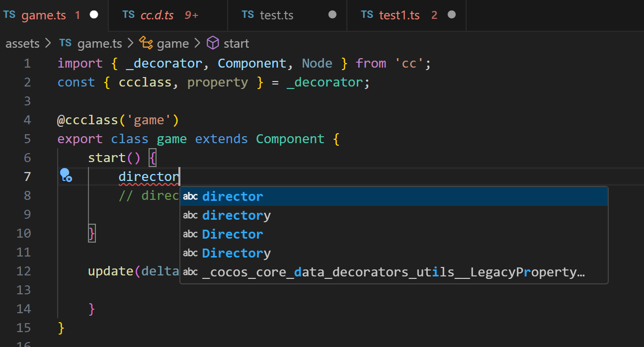
Task: Switch to the test1.ts tab
Action: click(399, 15)
